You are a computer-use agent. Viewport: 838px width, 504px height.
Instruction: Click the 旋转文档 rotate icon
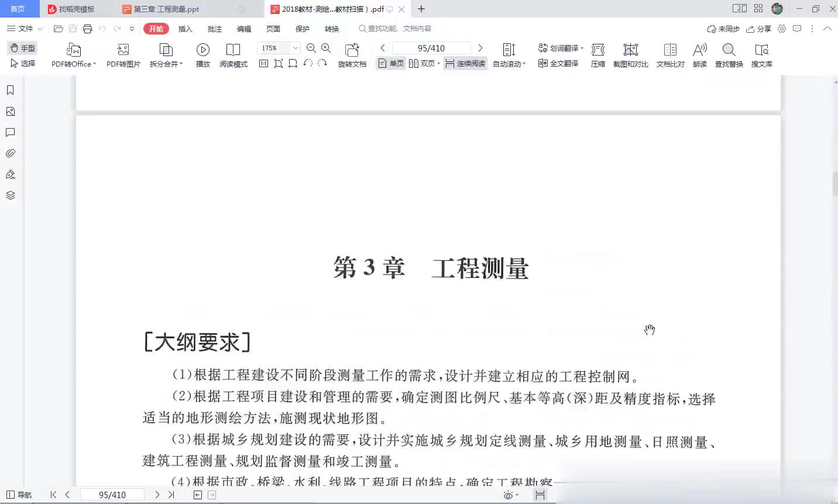(x=352, y=50)
